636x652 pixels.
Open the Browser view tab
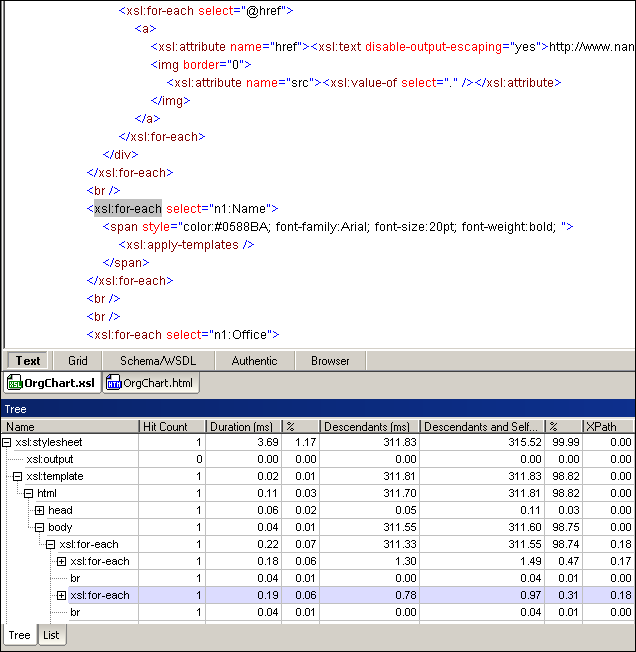(x=330, y=361)
